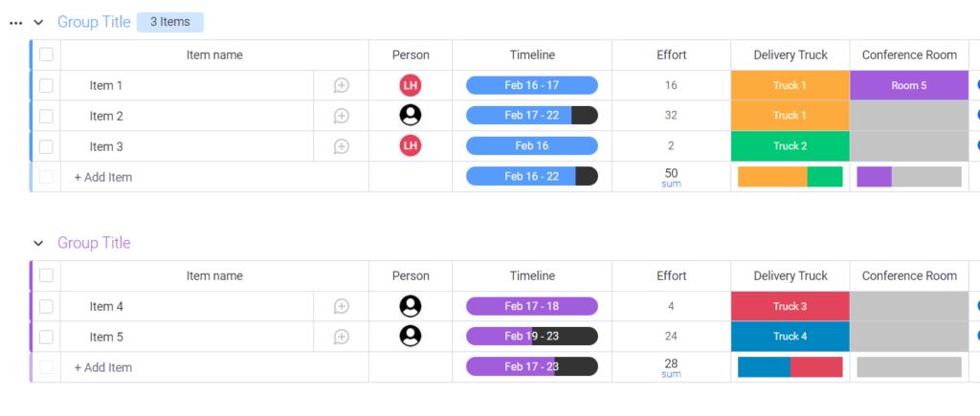
Task: Click the Effort column header in second group
Action: pos(671,276)
